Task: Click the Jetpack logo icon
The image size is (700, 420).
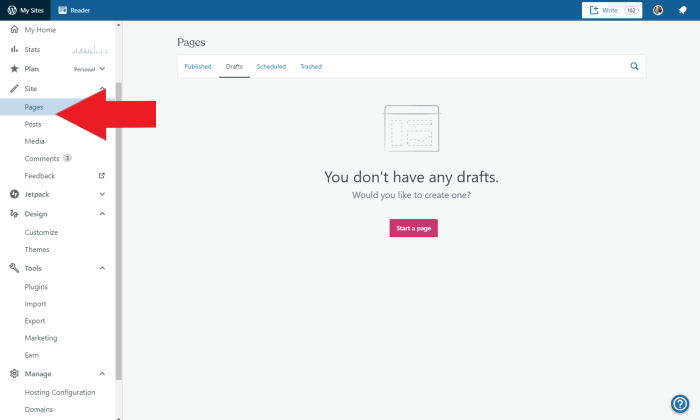Action: click(x=14, y=194)
